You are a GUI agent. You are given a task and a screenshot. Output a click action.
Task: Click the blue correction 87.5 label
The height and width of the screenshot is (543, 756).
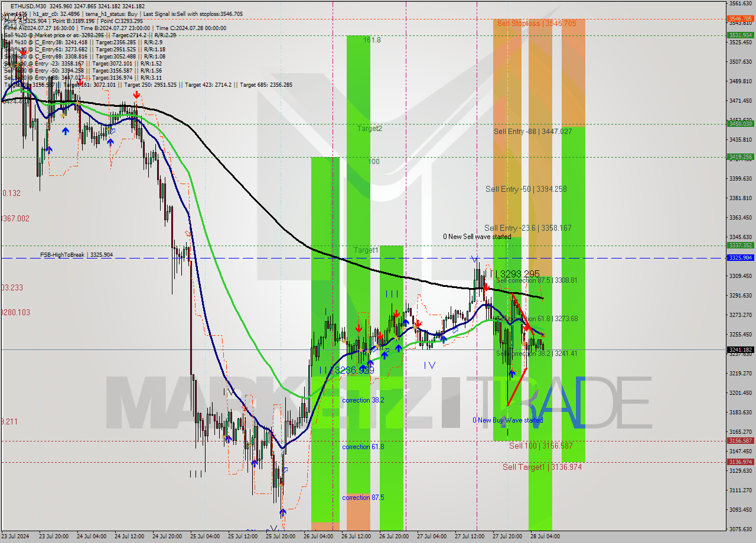[x=363, y=498]
